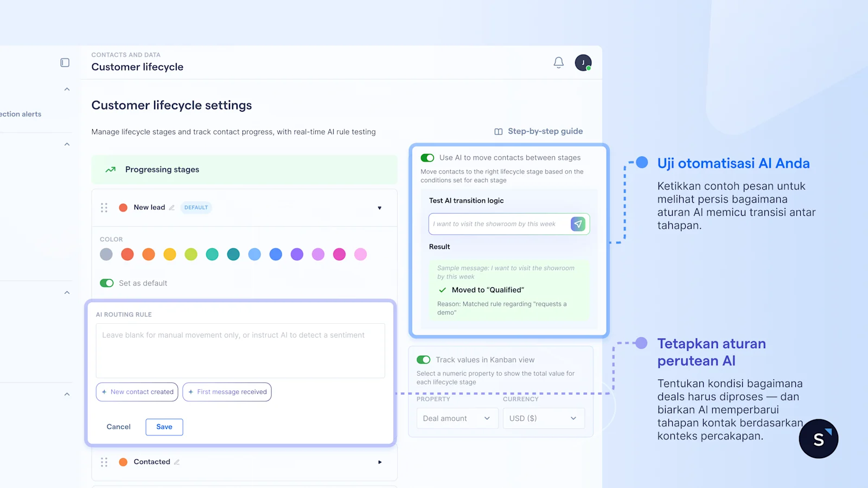The image size is (868, 488).
Task: Collapse the sidebar panel icon beside Customer lifecycle
Action: point(65,63)
